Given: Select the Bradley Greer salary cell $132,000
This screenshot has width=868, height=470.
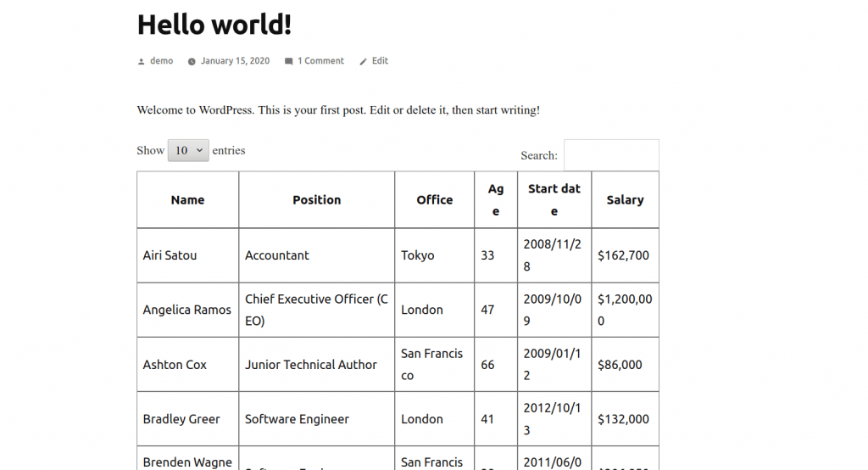Looking at the screenshot, I should (x=625, y=419).
